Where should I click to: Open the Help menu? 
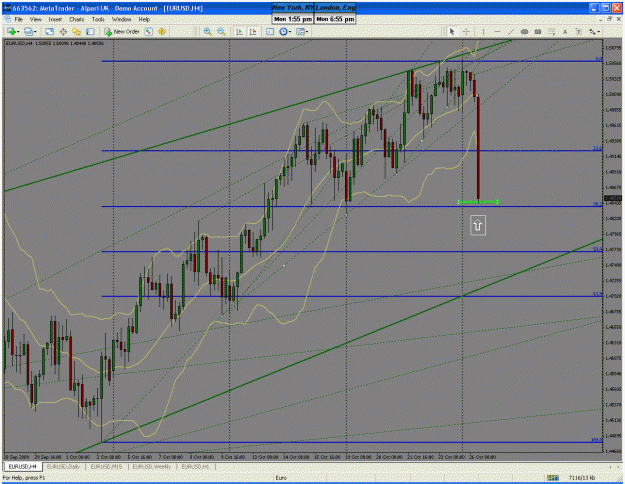click(144, 19)
